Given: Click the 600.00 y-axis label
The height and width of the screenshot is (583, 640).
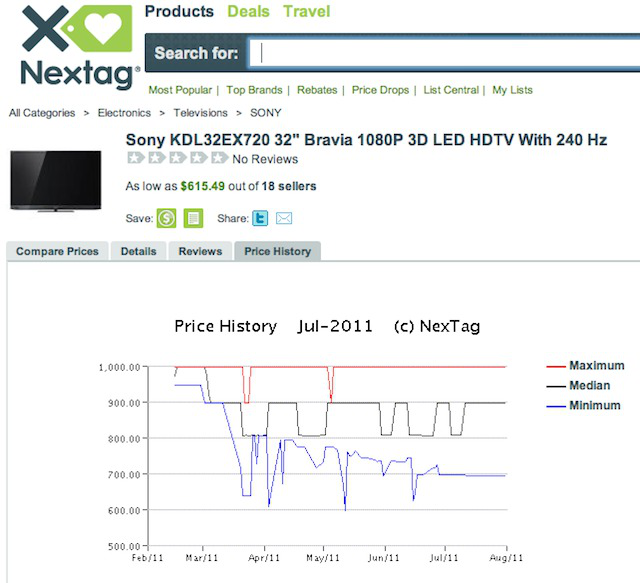Looking at the screenshot, I should (124, 510).
